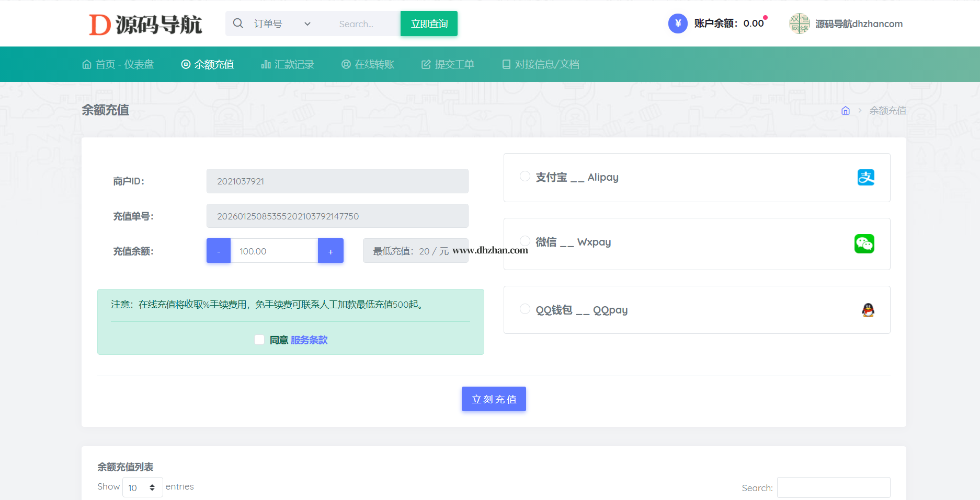Focus the recharge list Search field
Viewport: 980px width, 500px height.
coord(833,487)
